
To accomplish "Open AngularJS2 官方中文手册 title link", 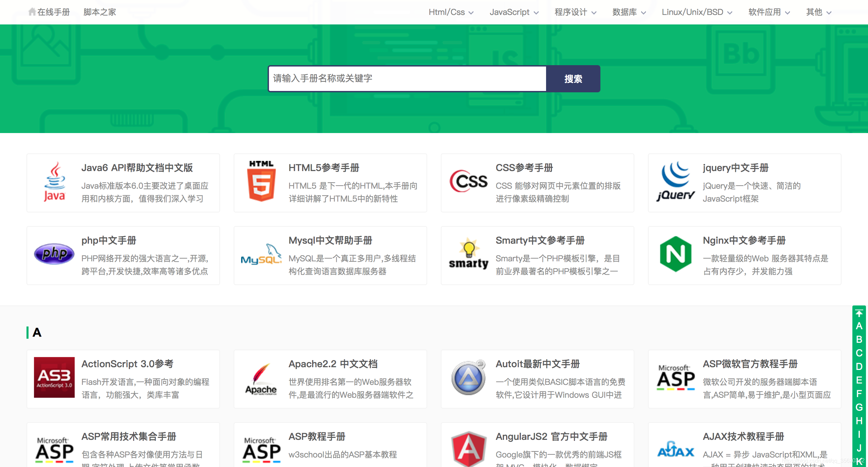I will (x=551, y=436).
